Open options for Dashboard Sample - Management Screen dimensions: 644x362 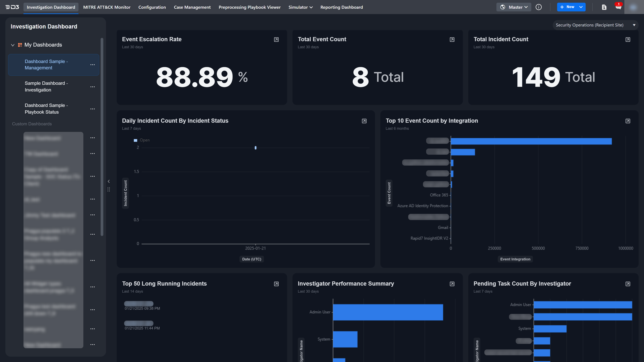[93, 65]
